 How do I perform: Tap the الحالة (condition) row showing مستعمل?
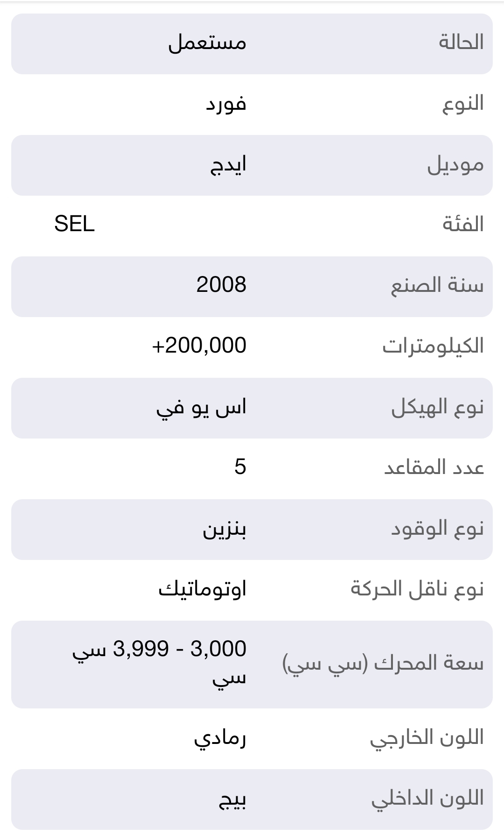(252, 44)
